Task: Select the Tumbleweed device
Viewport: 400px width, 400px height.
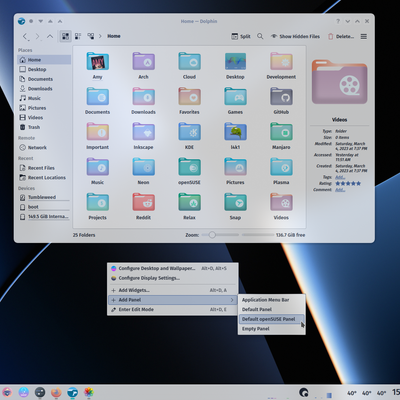Action: (x=44, y=197)
